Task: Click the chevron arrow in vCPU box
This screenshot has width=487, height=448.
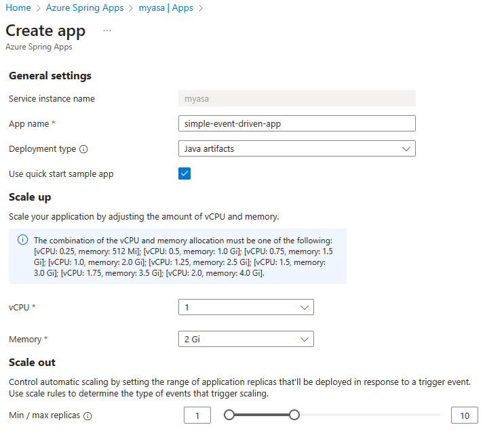Action: pos(304,308)
